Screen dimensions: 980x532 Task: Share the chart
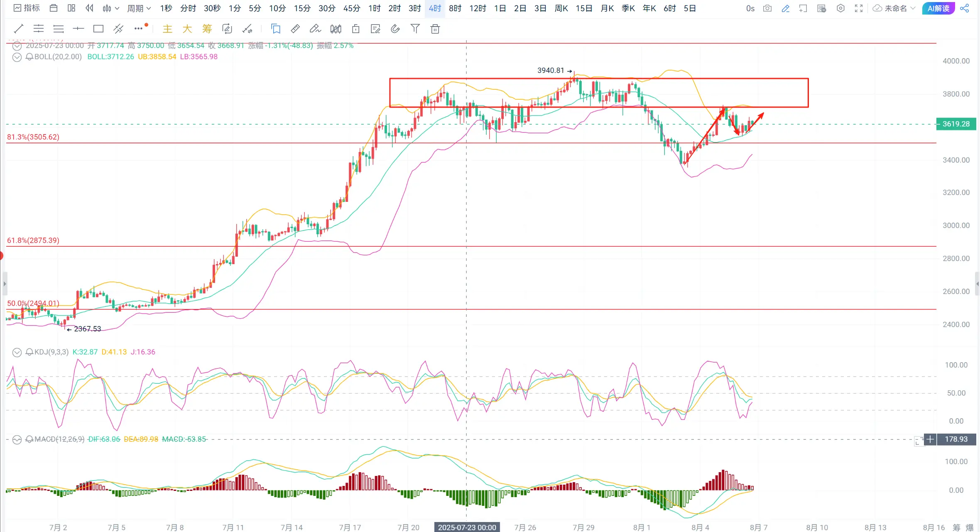pyautogui.click(x=965, y=8)
